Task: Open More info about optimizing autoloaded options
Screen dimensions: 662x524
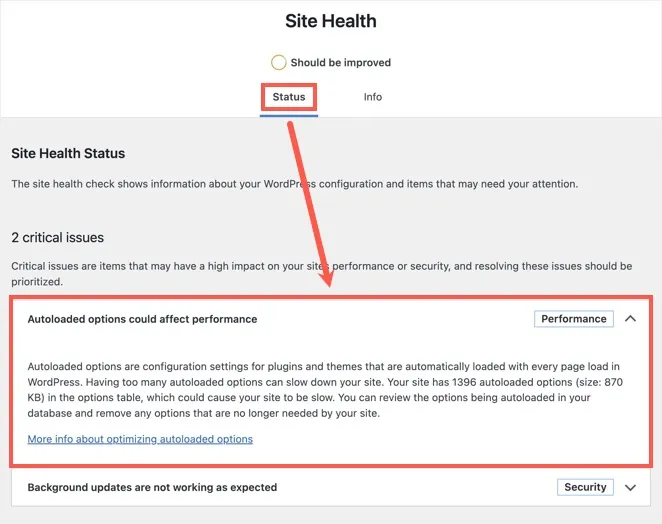Action: [x=140, y=439]
